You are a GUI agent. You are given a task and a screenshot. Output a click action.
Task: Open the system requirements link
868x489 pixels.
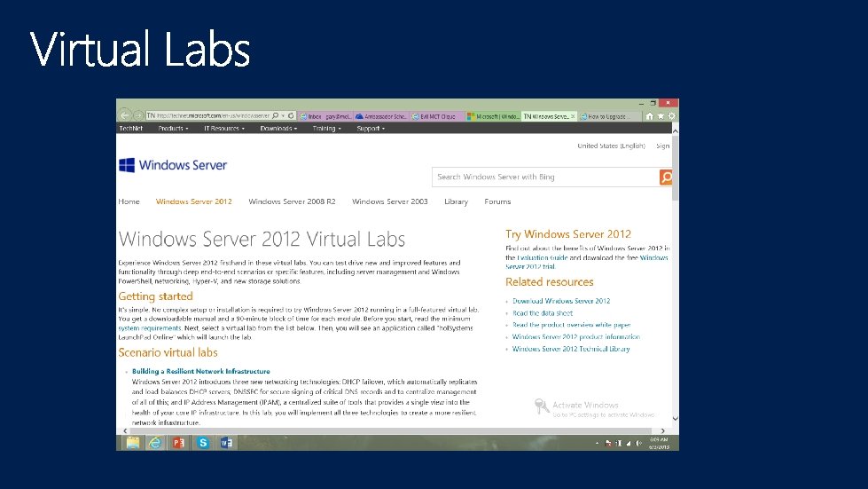(150, 328)
